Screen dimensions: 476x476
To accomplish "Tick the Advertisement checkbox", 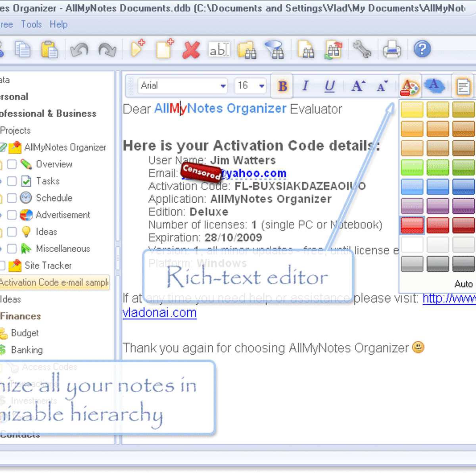I will [12, 215].
